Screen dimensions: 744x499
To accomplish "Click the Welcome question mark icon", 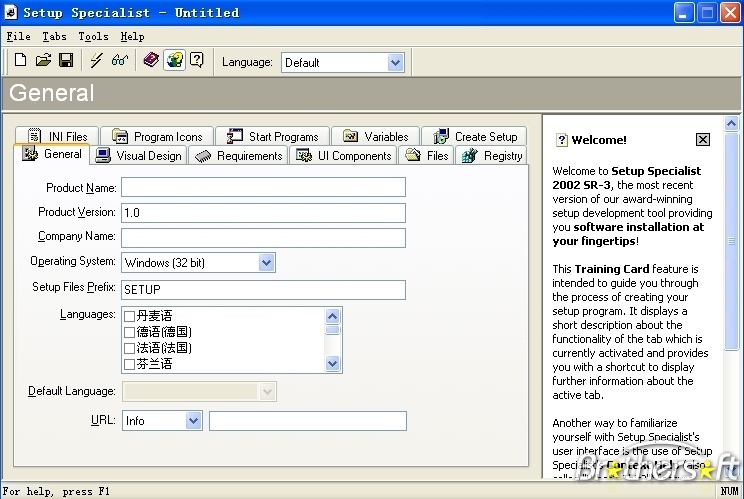I will (562, 140).
